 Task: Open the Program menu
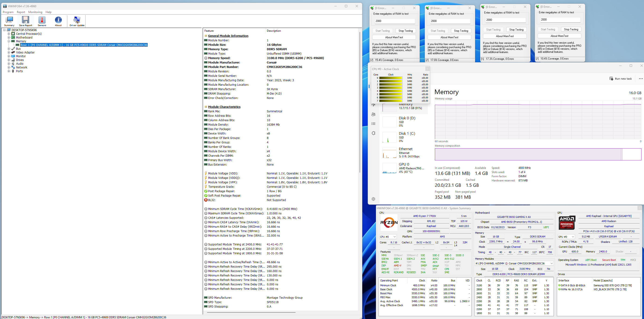[8, 12]
